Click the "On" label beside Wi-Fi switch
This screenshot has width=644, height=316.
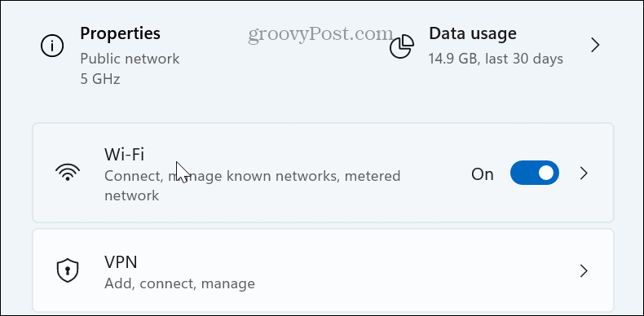(482, 174)
